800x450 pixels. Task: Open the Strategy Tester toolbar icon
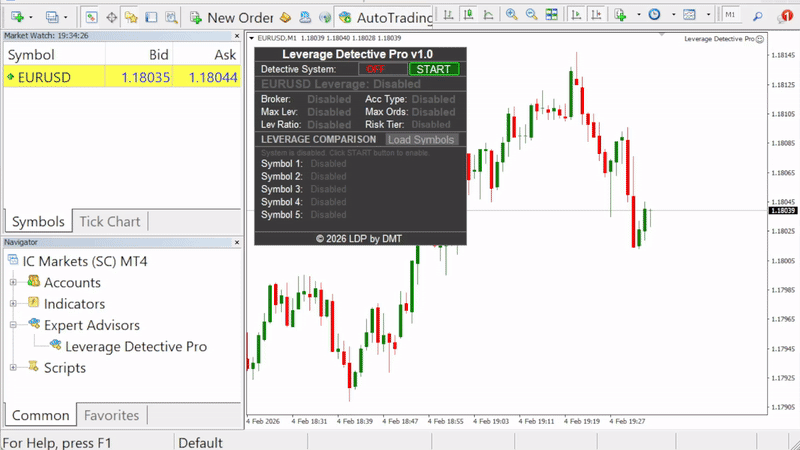click(x=171, y=17)
